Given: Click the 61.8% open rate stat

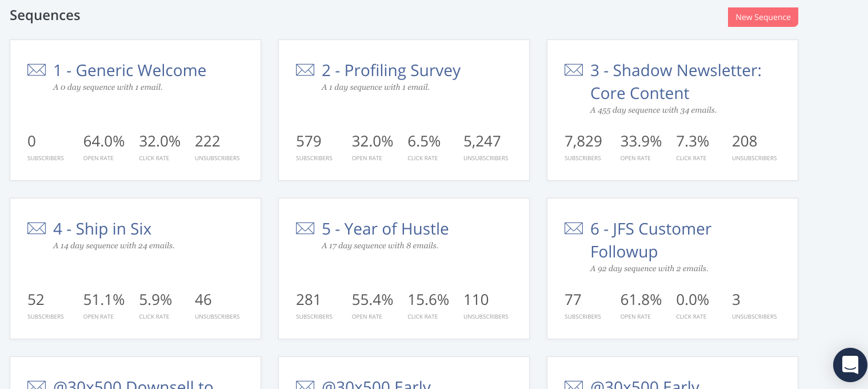Looking at the screenshot, I should tap(641, 300).
